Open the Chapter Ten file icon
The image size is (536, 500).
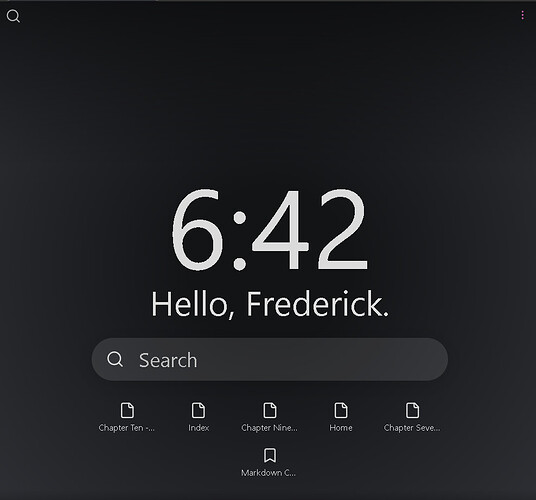[x=127, y=410]
